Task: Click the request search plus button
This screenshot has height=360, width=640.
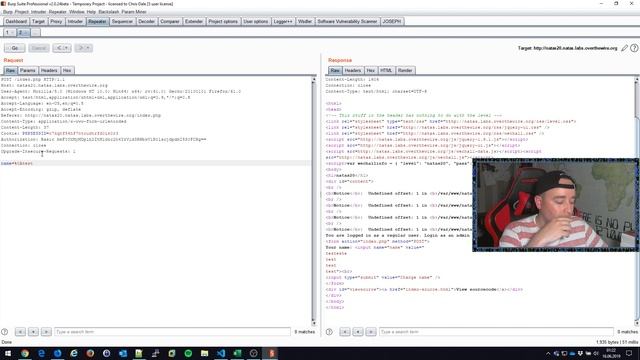Action: [x=33, y=332]
